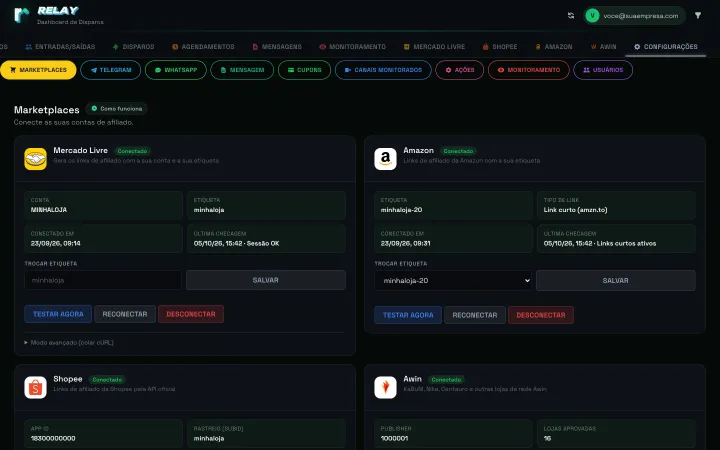
Task: Click Testar Agora in Mercado Livre card
Action: point(58,314)
